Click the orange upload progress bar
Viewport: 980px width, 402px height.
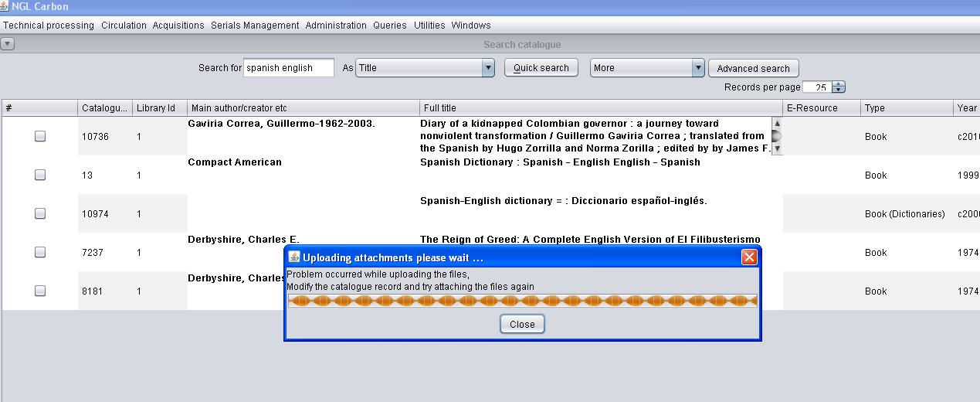click(522, 301)
